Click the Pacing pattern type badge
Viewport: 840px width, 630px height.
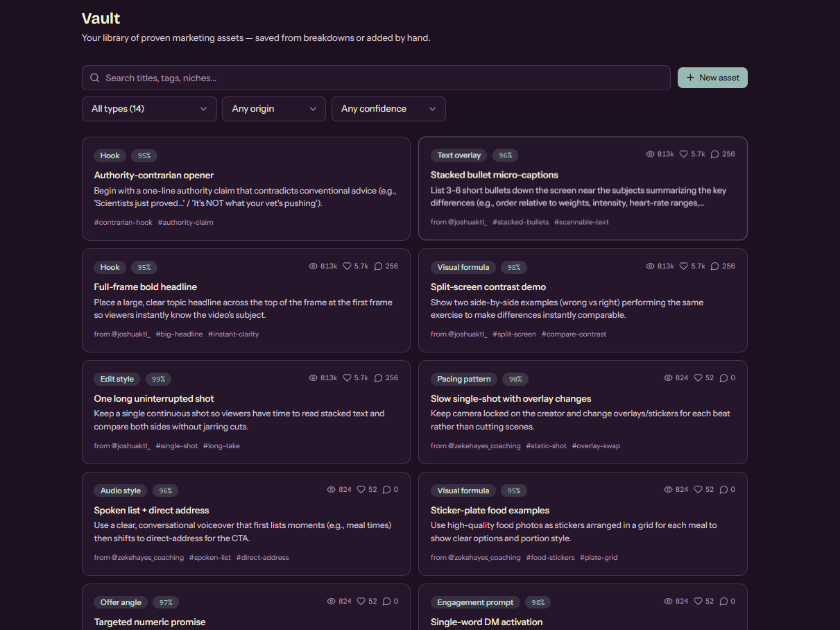(464, 379)
